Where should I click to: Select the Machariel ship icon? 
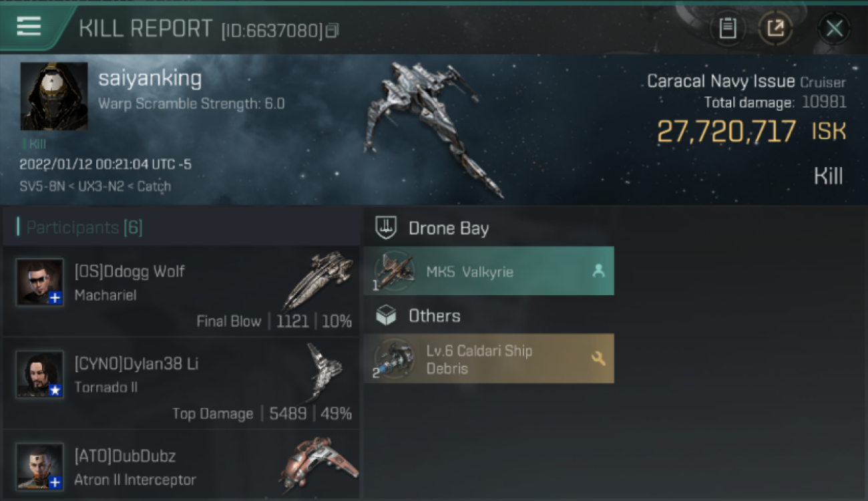pyautogui.click(x=318, y=279)
